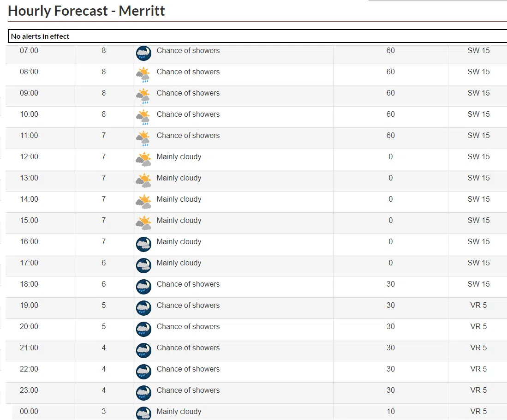Click the 18:00 night showers icon
Viewport: 507px width, 420px height.
(143, 287)
